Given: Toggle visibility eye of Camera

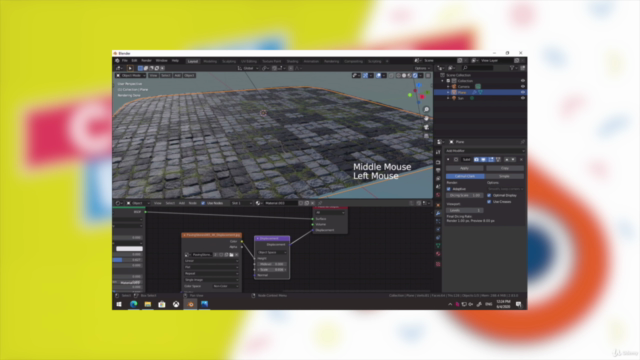Looking at the screenshot, I should [522, 87].
